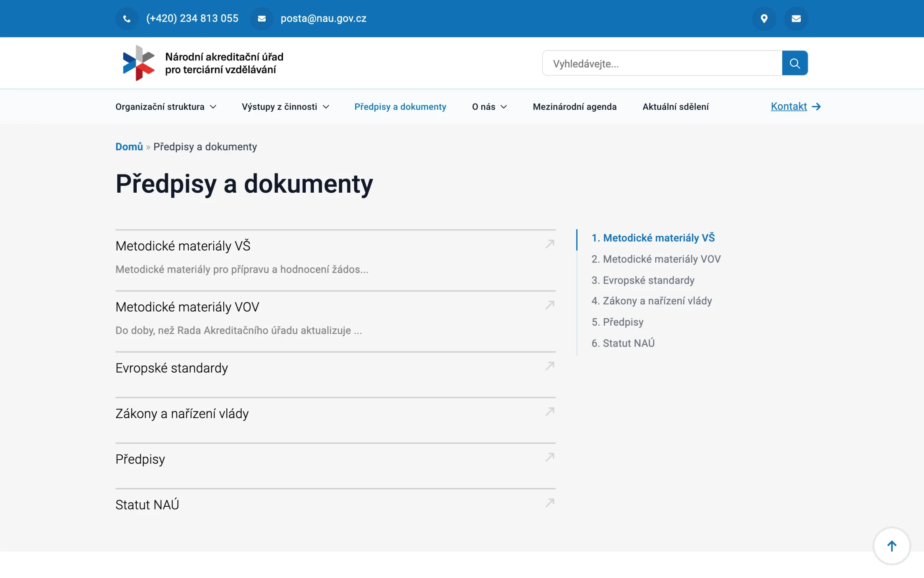
Task: Select sidebar item 5. Předpisy
Action: click(618, 322)
